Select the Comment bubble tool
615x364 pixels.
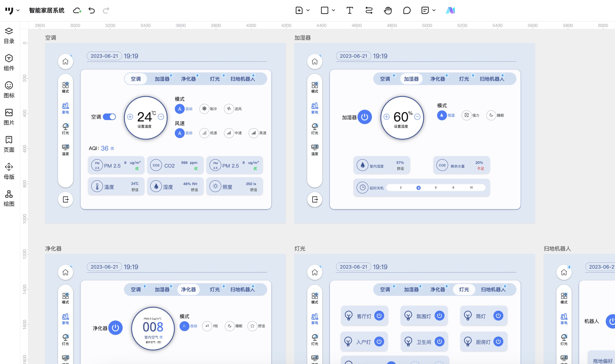pyautogui.click(x=407, y=10)
